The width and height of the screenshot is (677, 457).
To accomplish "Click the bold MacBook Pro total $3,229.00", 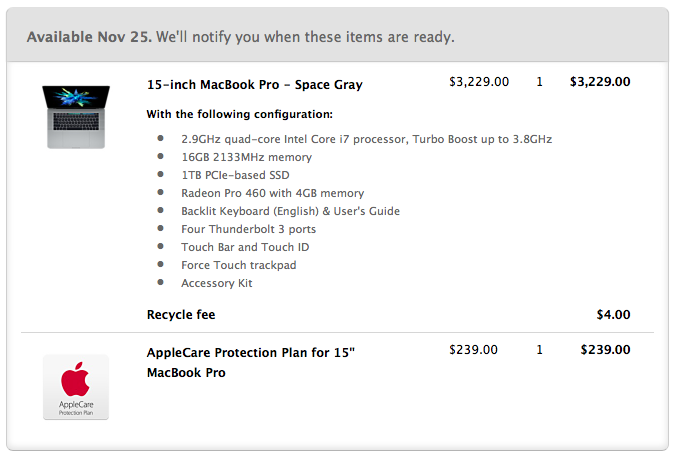I will coord(600,82).
